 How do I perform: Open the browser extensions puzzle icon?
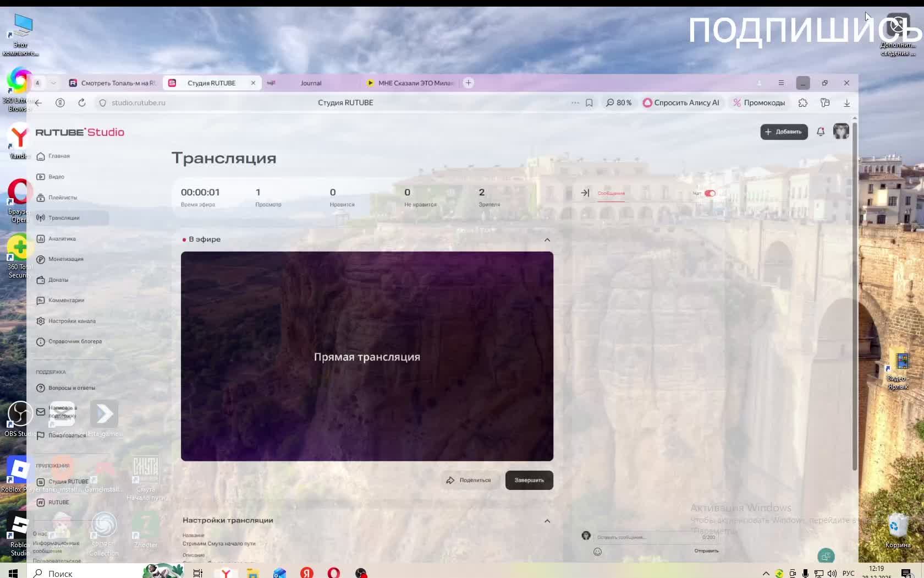point(803,103)
